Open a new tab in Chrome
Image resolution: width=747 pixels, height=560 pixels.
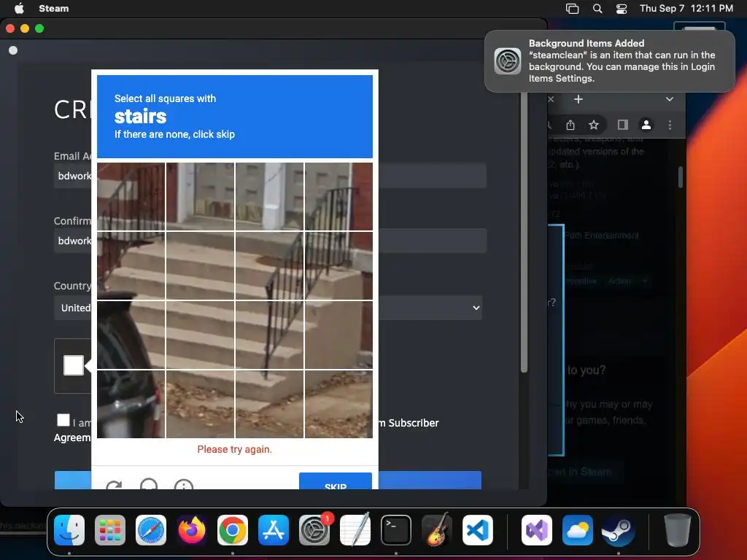(578, 99)
